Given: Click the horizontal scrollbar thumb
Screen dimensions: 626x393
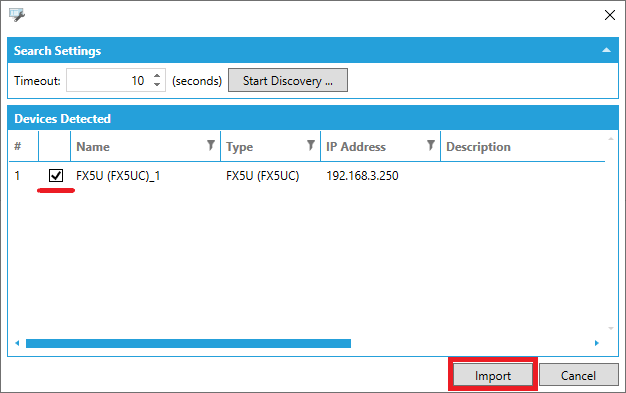Looking at the screenshot, I should point(188,343).
